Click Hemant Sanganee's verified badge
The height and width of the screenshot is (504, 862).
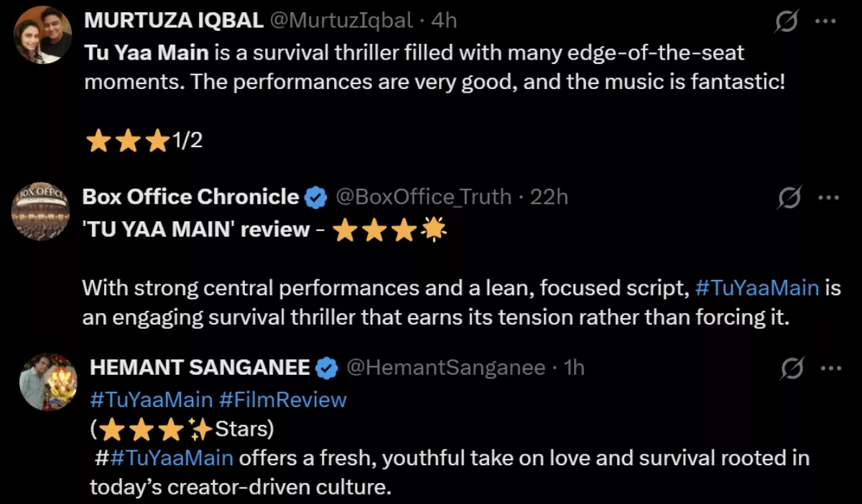(x=328, y=368)
